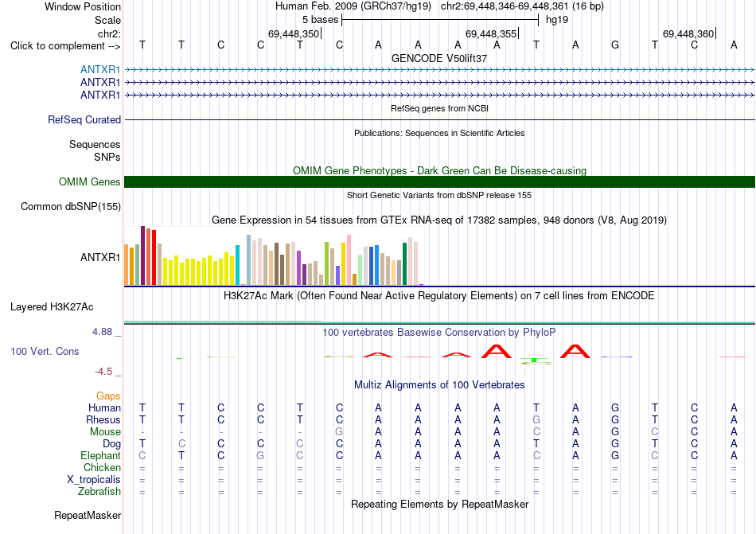Click the RefSeq Curated intron line
Viewport: 756px width, 534px height.
pyautogui.click(x=440, y=119)
